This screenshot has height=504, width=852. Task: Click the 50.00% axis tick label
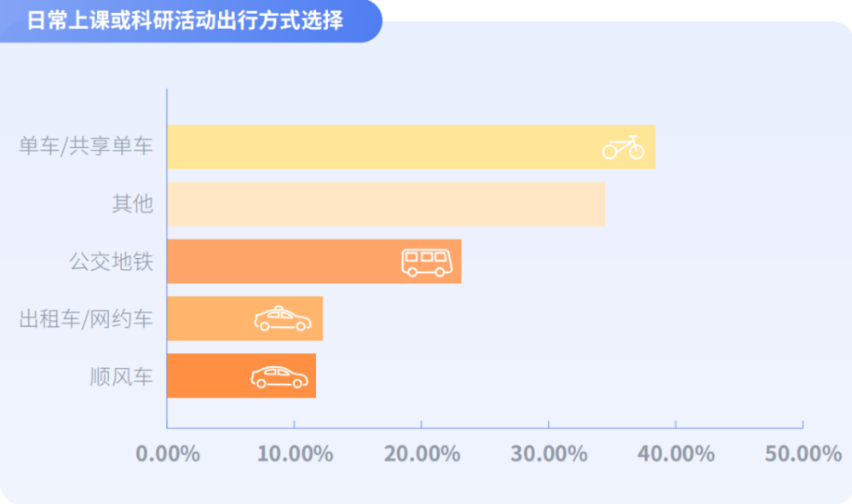click(803, 454)
